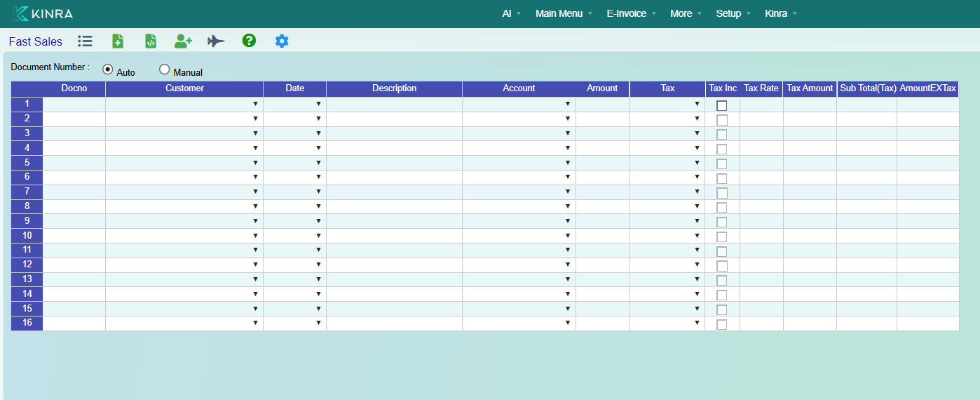Open Date dropdown in row 6
This screenshot has height=400, width=980.
[318, 177]
